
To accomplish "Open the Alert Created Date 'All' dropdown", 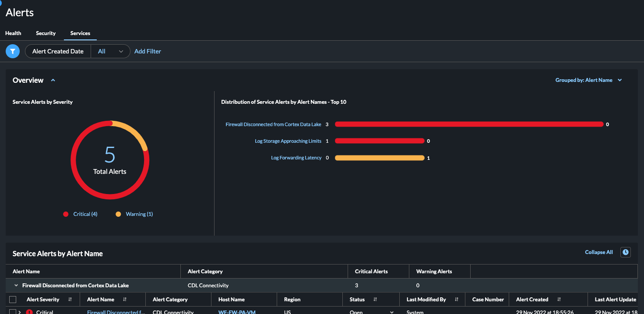I will 110,51.
